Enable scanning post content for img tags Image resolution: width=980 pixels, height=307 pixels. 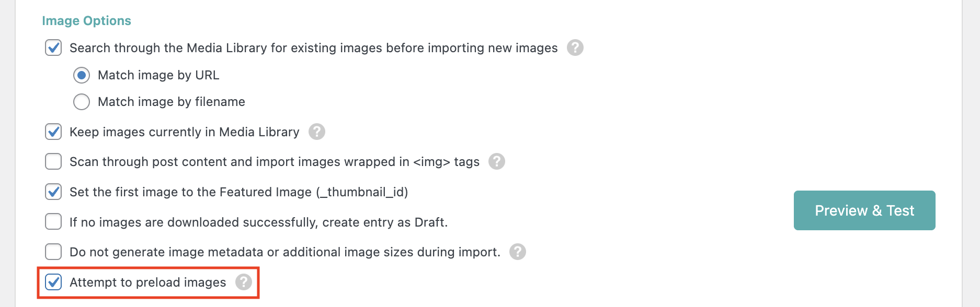53,161
